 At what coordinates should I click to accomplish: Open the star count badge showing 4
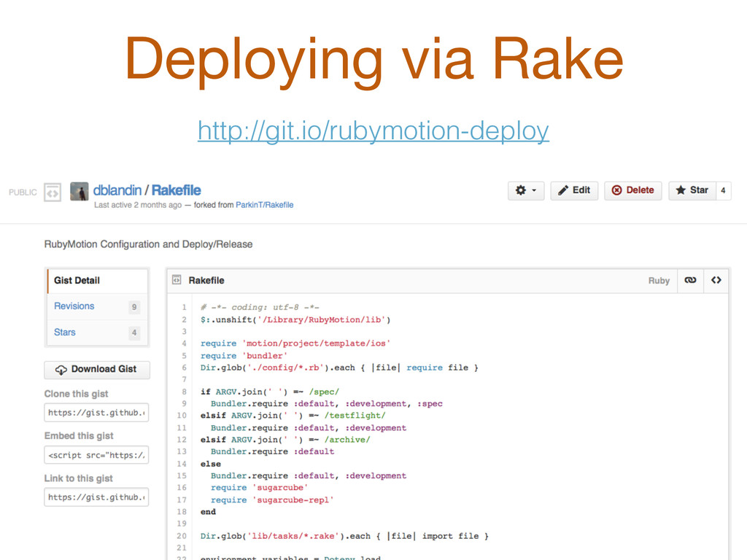pos(723,190)
